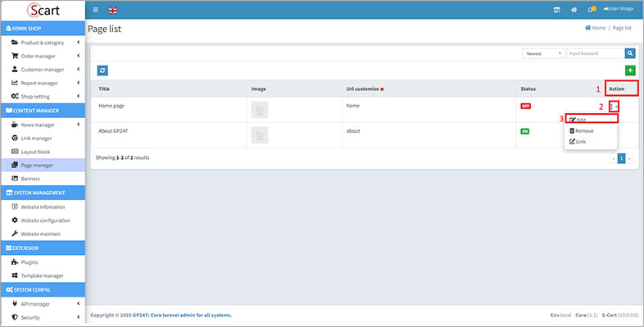Screen dimensions: 644x327
Task: Click the blue search magnifier button
Action: coord(630,53)
